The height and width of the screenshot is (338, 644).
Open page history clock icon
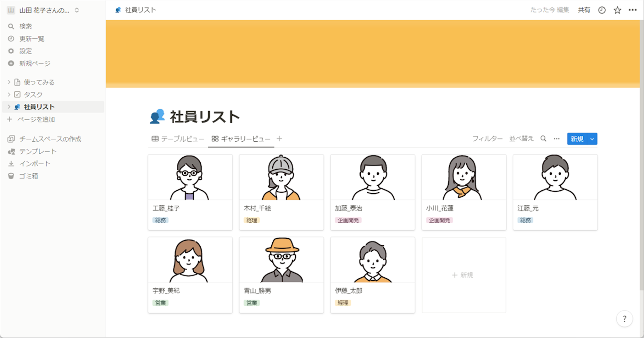coord(602,10)
